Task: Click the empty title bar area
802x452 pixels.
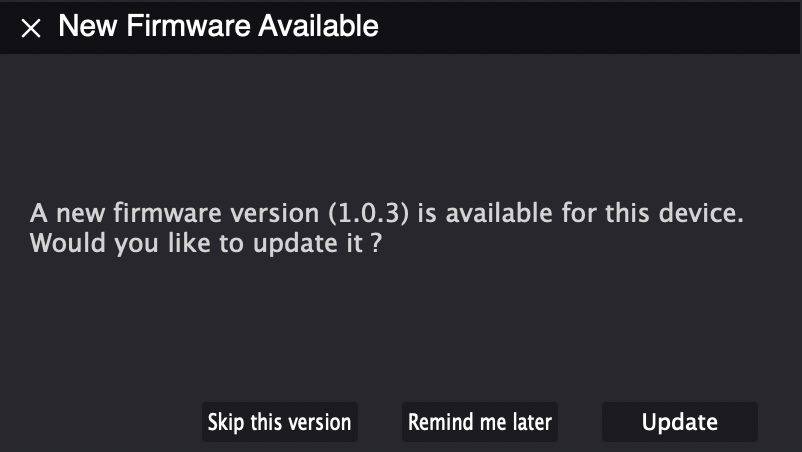Action: pyautogui.click(x=590, y=27)
